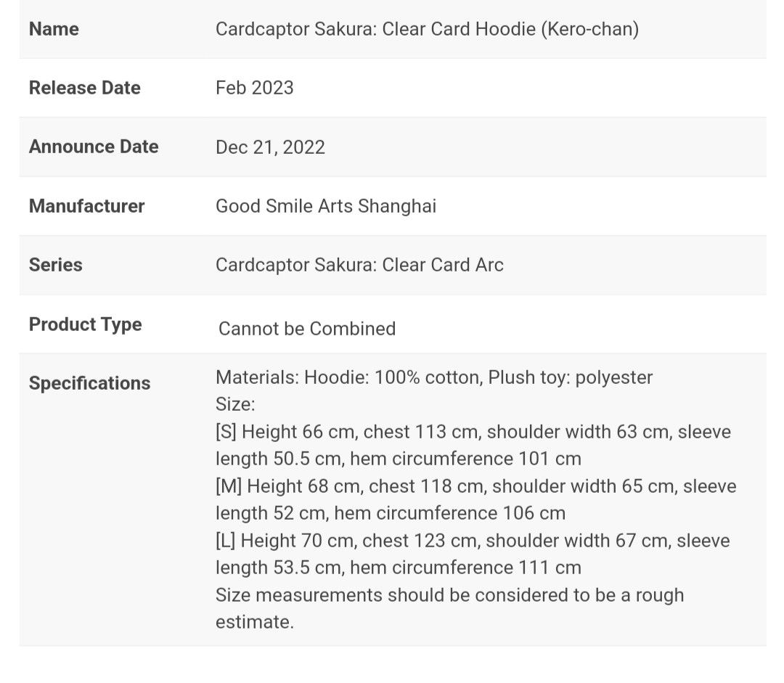Click the Materials line mentioning 100% cotton
The height and width of the screenshot is (683, 784).
[433, 377]
